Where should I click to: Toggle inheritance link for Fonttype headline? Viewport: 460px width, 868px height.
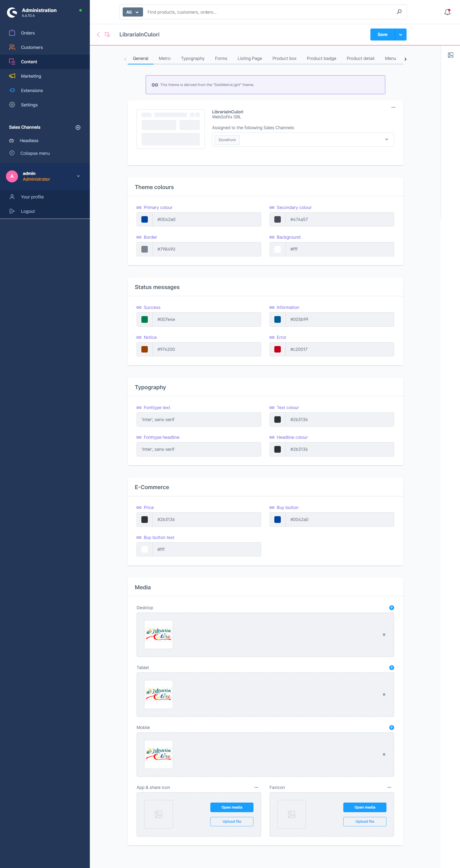(x=139, y=437)
